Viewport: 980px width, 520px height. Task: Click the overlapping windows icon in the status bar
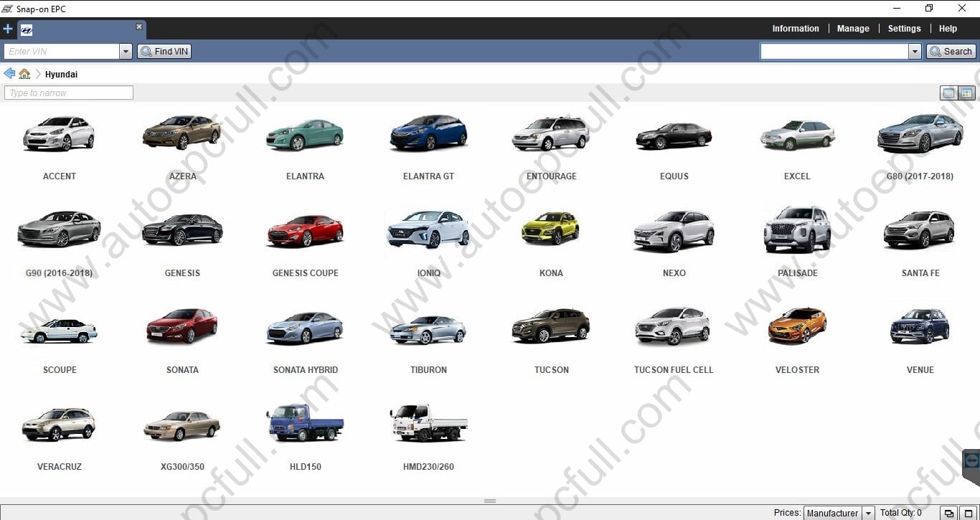point(949,513)
